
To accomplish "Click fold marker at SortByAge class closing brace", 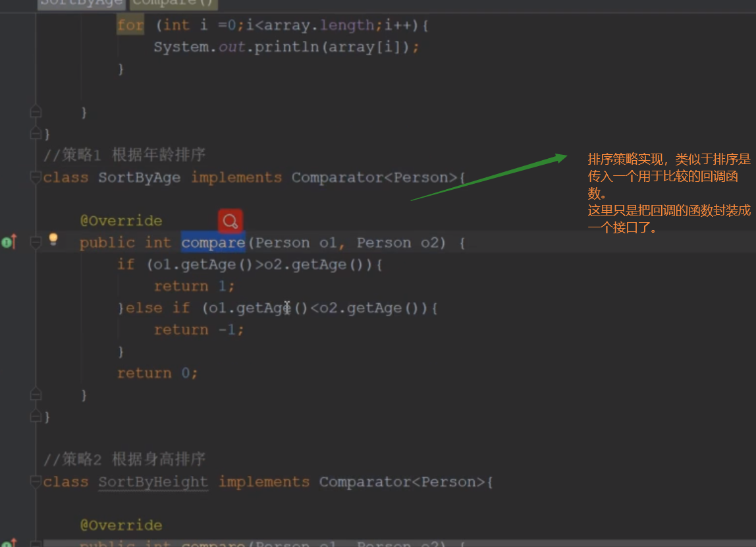I will 36,417.
